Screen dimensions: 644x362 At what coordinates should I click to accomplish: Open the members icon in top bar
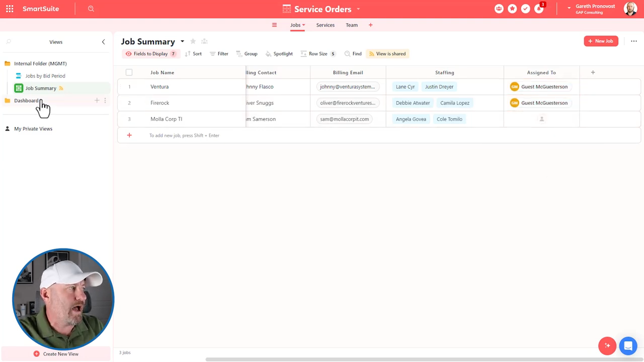pos(499,9)
